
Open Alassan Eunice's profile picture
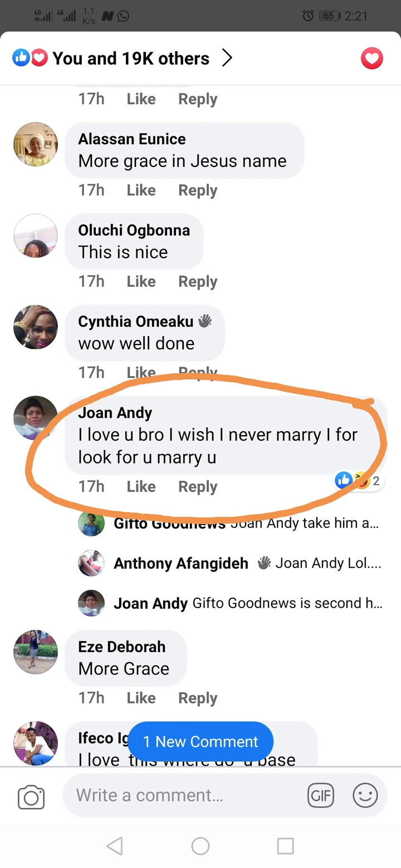pos(36,145)
